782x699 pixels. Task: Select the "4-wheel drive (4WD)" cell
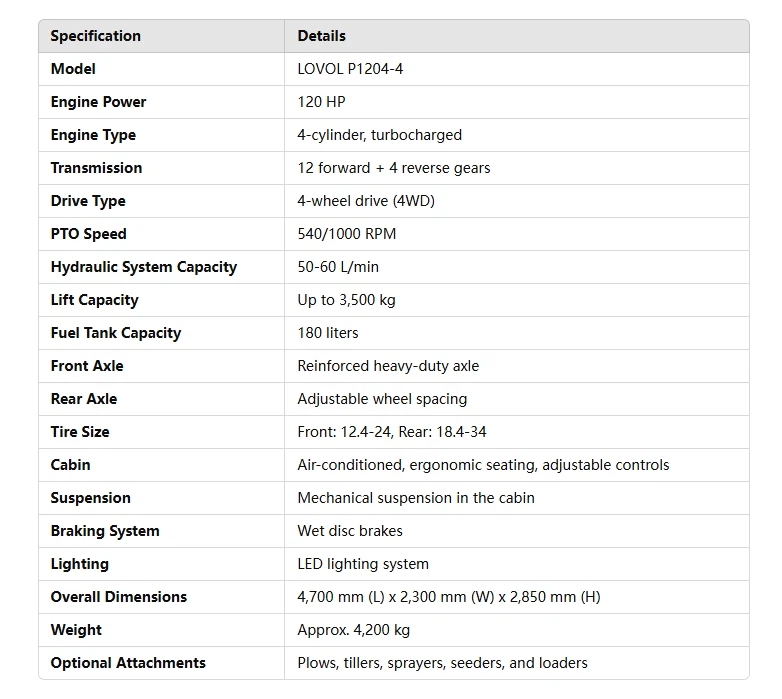(x=365, y=201)
